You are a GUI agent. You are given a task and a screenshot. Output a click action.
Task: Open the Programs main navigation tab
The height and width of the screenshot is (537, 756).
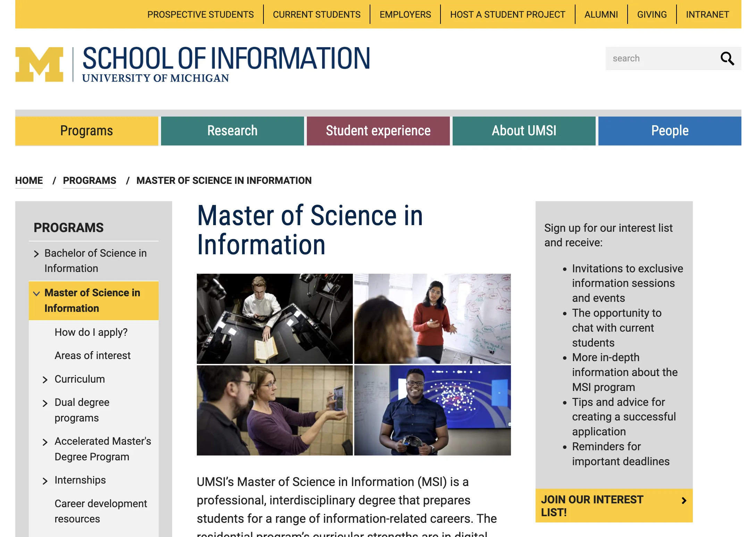pyautogui.click(x=86, y=131)
